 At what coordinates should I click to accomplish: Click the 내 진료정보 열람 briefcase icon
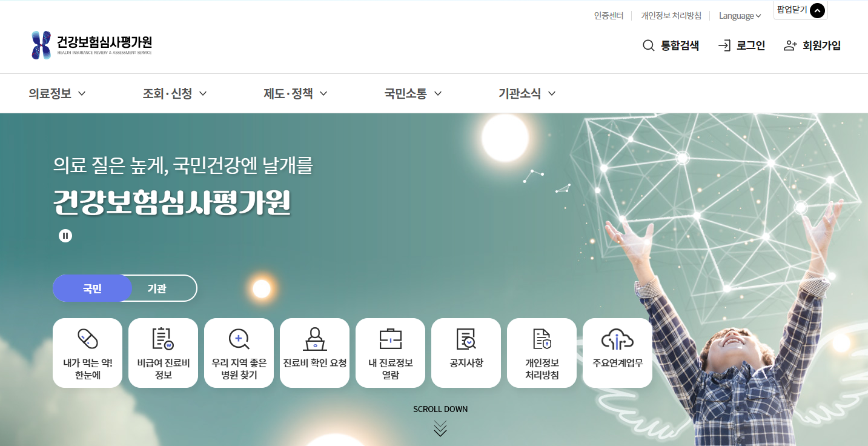click(x=391, y=339)
